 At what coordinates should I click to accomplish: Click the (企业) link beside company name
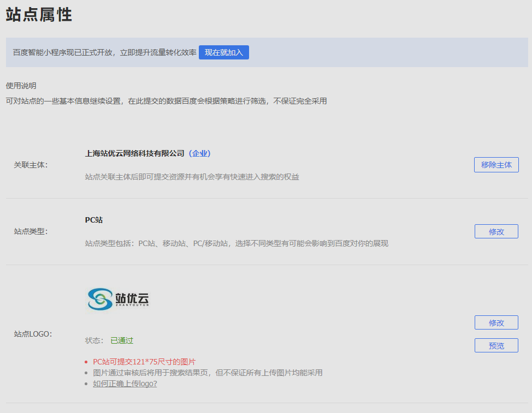pos(199,153)
